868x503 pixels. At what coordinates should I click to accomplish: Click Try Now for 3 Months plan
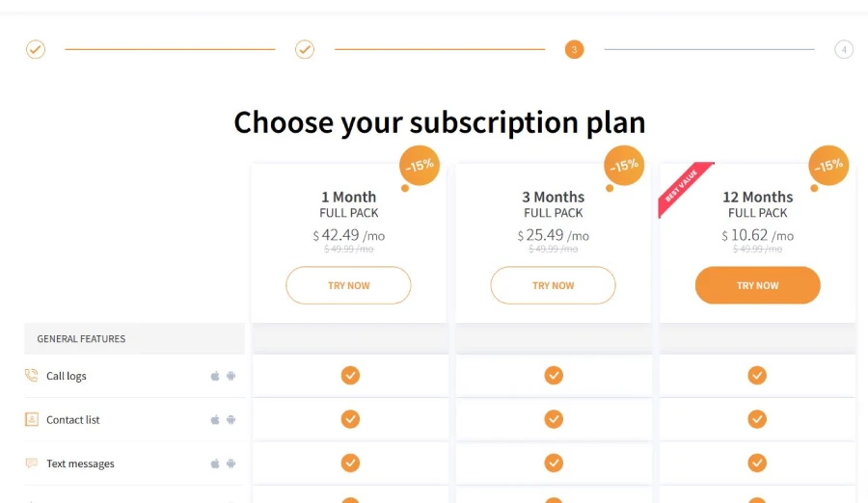(553, 285)
